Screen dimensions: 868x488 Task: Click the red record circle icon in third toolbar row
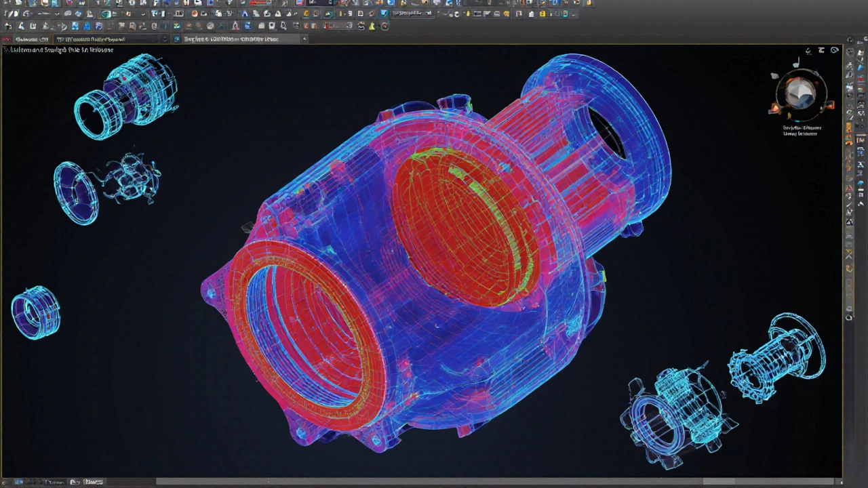pyautogui.click(x=384, y=26)
